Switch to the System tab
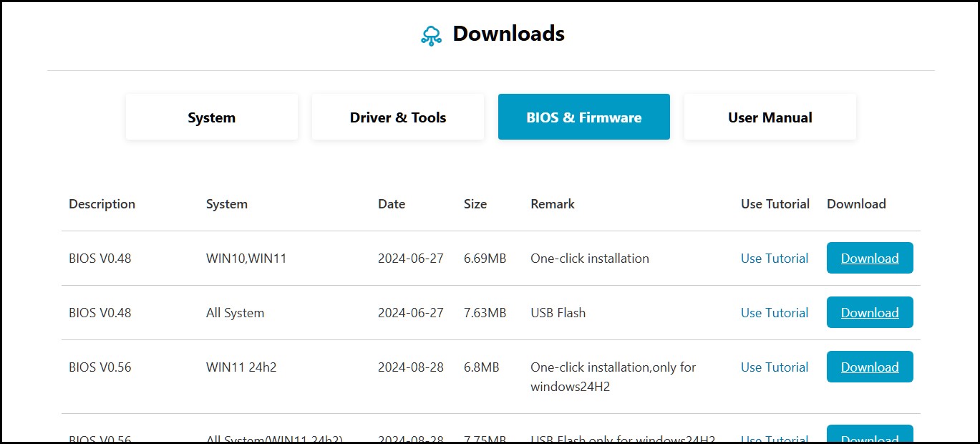Viewport: 980px width, 444px height. (212, 117)
